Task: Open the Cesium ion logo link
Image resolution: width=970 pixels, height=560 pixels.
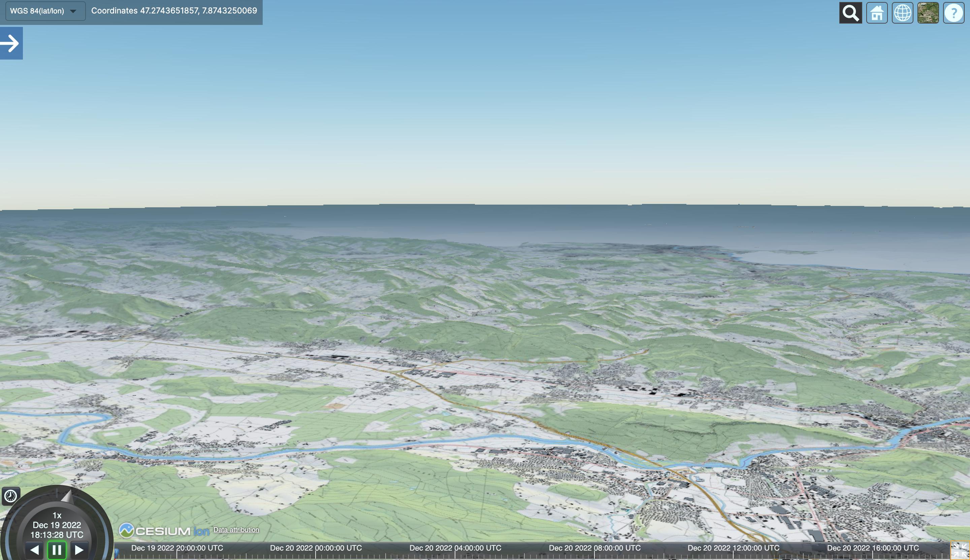Action: click(x=164, y=531)
